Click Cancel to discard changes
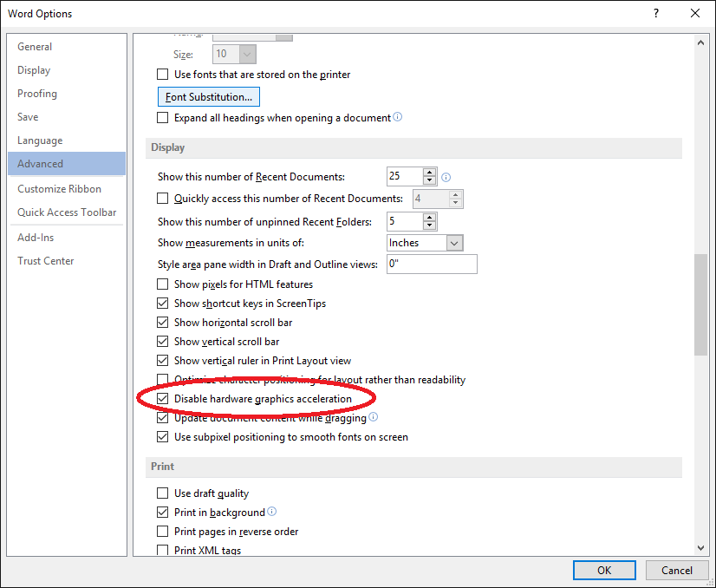The image size is (716, 588). [x=677, y=570]
